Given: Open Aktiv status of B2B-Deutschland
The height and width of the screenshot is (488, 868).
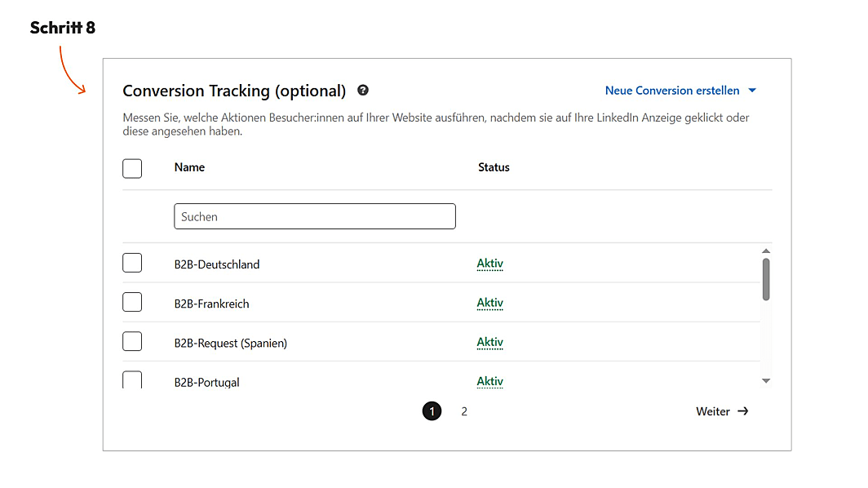Looking at the screenshot, I should [490, 264].
